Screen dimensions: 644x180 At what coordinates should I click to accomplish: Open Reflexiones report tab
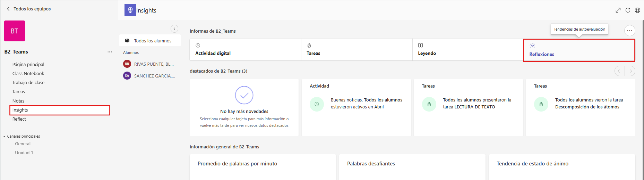click(x=579, y=50)
